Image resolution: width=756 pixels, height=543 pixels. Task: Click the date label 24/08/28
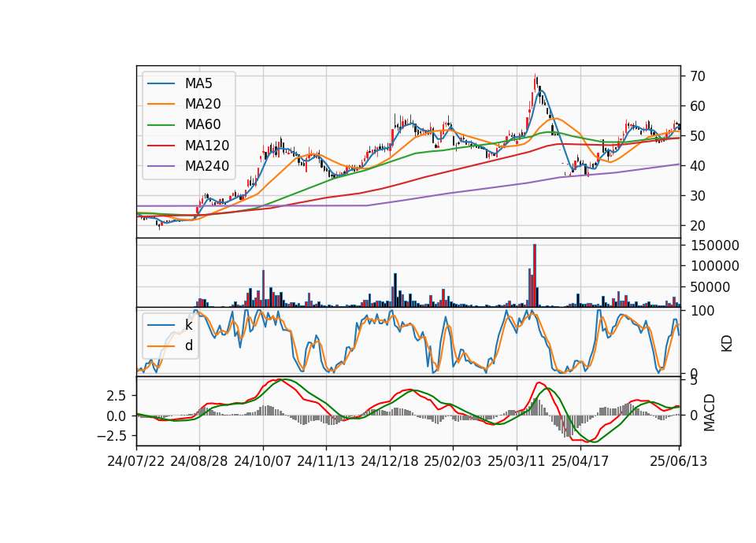pos(199,461)
